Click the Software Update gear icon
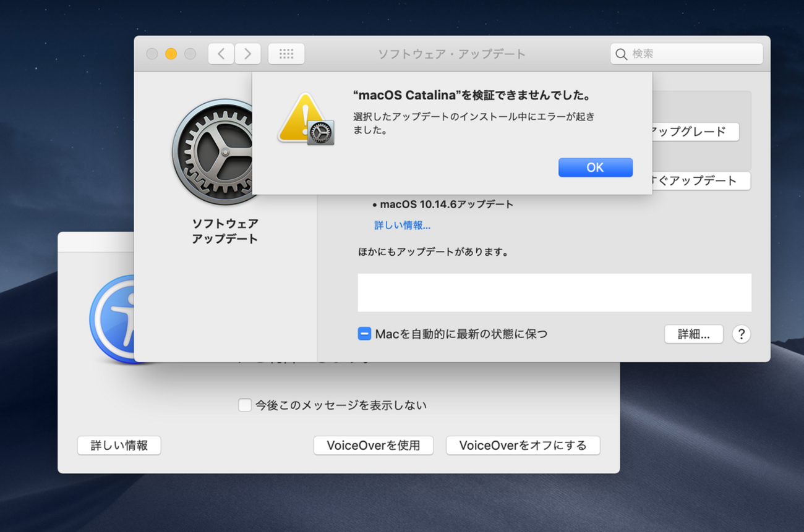The image size is (804, 532). [213, 152]
